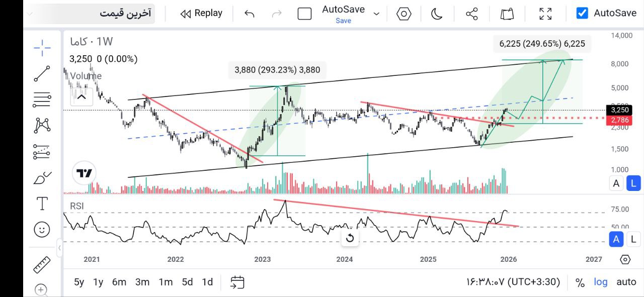Select the Trend Line drawing tool
Screen dimensions: 644x297
pyautogui.click(x=42, y=74)
